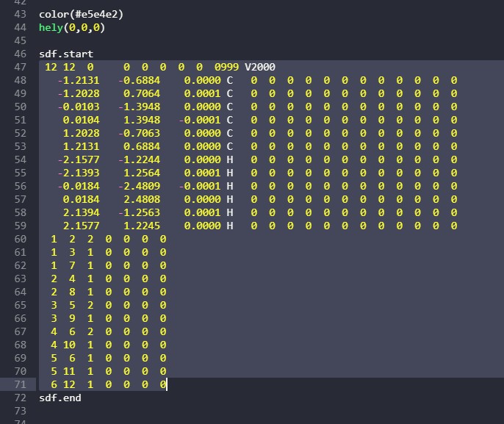Click line number 47 in the gutter
The image size is (504, 424).
point(20,67)
